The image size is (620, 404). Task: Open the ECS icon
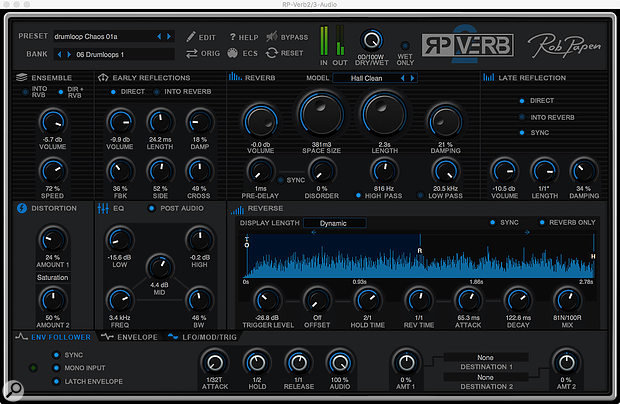click(x=232, y=53)
